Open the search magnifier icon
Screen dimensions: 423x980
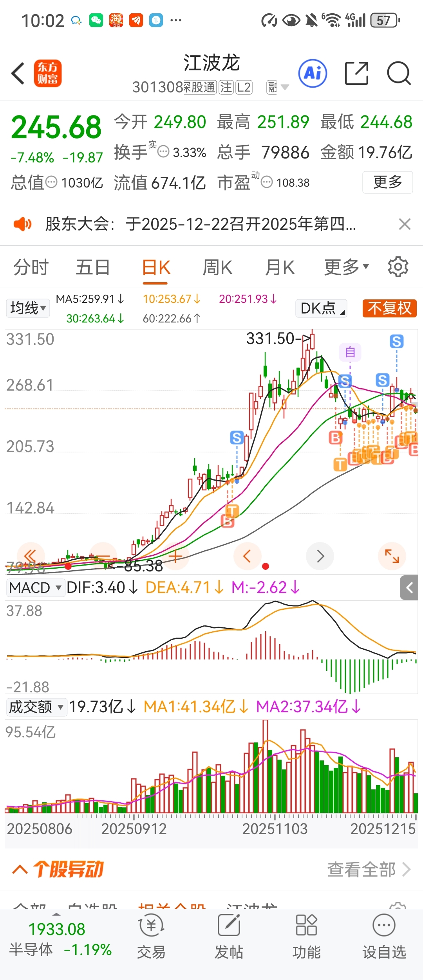399,73
